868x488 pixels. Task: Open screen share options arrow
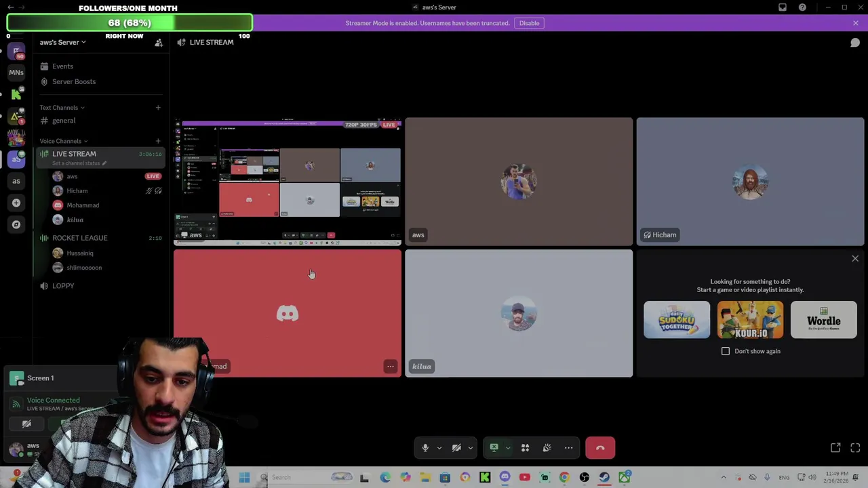[x=507, y=448]
